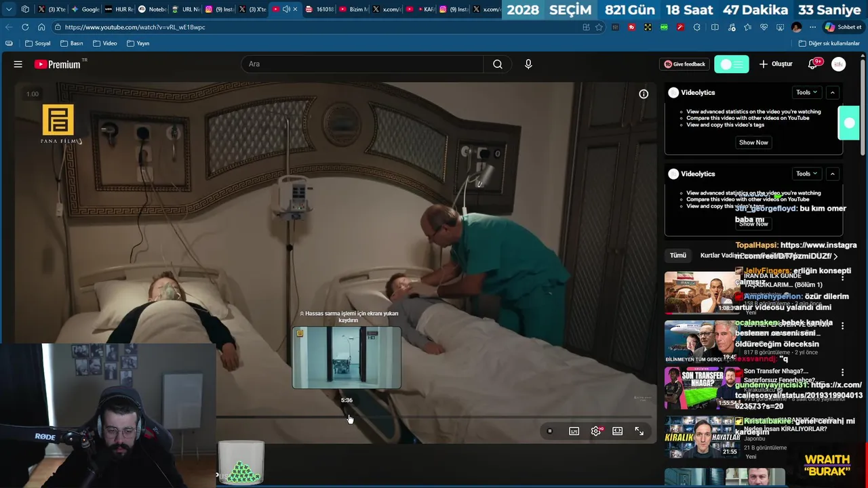Close the active YouTube tab

click(295, 9)
